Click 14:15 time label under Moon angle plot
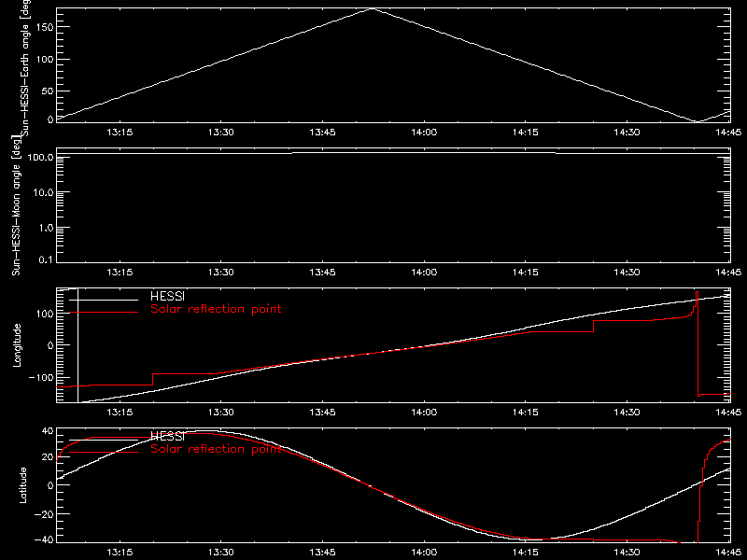This screenshot has width=747, height=560. 526,273
